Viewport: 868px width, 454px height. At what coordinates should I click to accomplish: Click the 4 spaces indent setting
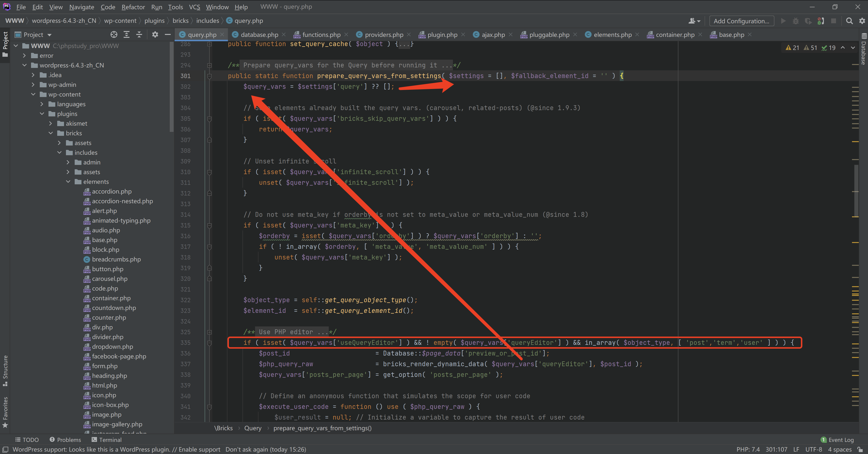point(840,449)
